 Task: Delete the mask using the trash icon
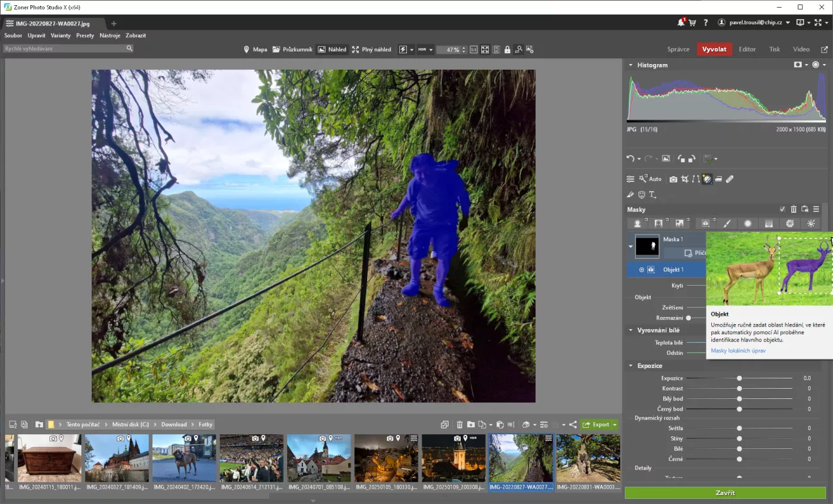coord(794,209)
